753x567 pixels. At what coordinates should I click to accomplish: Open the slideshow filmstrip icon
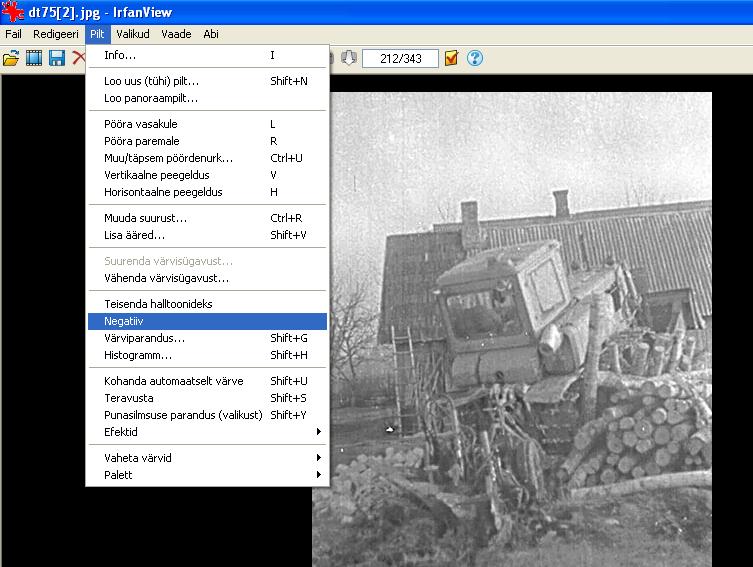tap(34, 58)
